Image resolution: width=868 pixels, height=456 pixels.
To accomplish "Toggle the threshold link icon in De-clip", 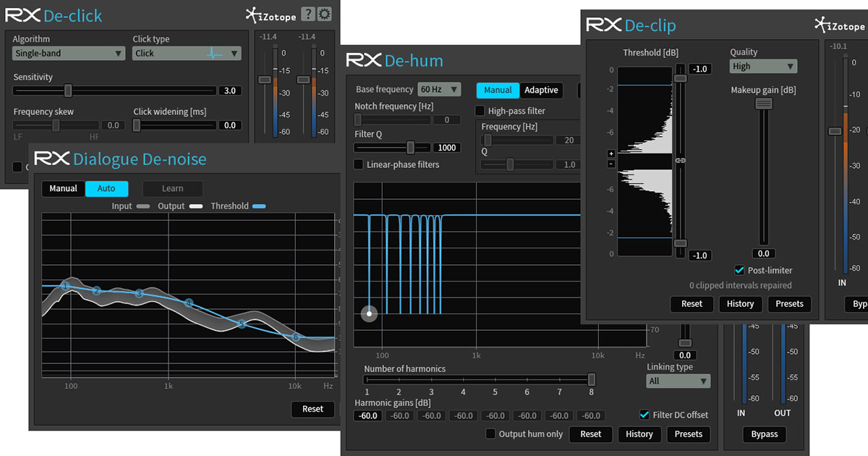I will coord(680,160).
